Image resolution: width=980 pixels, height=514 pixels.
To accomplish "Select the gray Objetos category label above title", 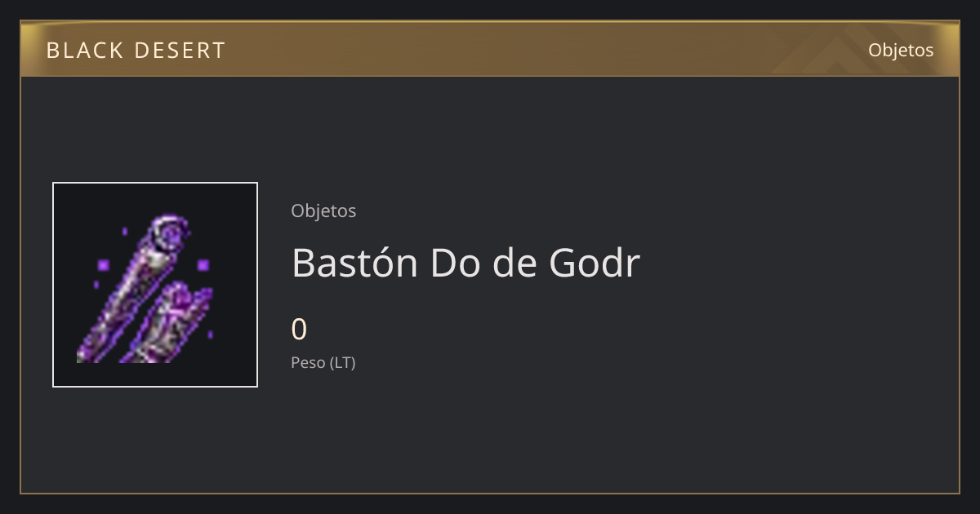I will tap(323, 210).
